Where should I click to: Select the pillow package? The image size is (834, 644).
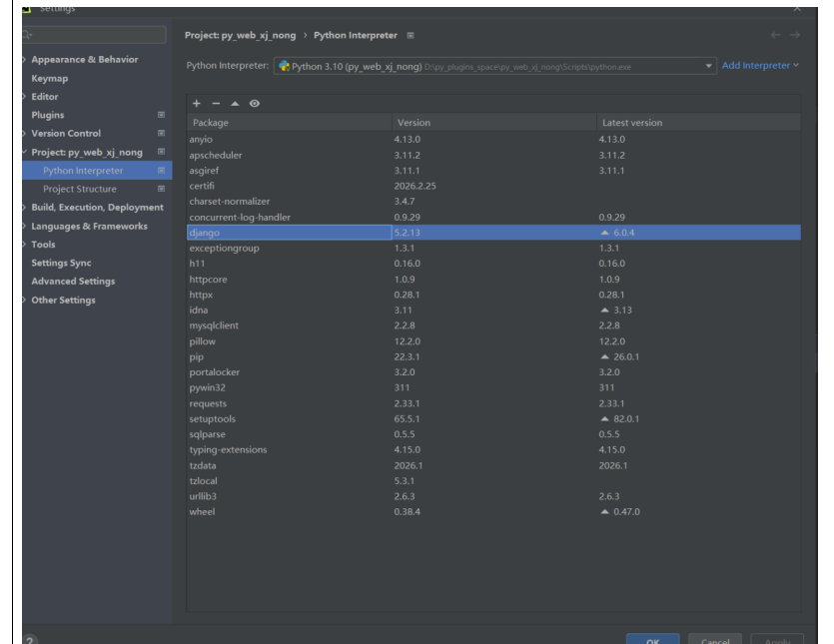click(493, 341)
